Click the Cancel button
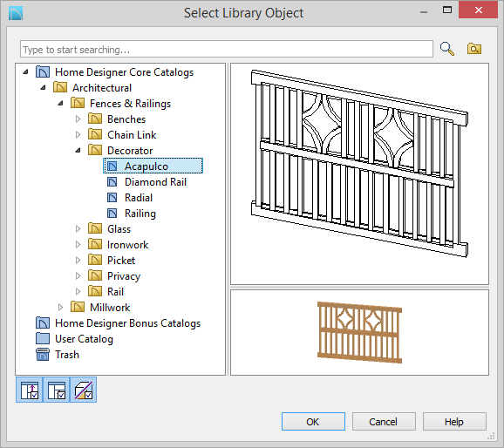Viewport: 504px width, 448px height. tap(384, 421)
